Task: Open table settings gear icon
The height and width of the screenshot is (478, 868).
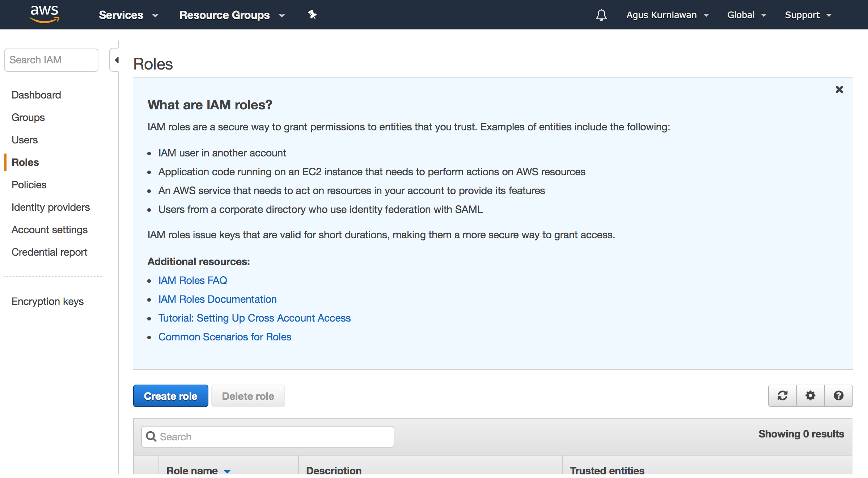Action: pyautogui.click(x=810, y=395)
